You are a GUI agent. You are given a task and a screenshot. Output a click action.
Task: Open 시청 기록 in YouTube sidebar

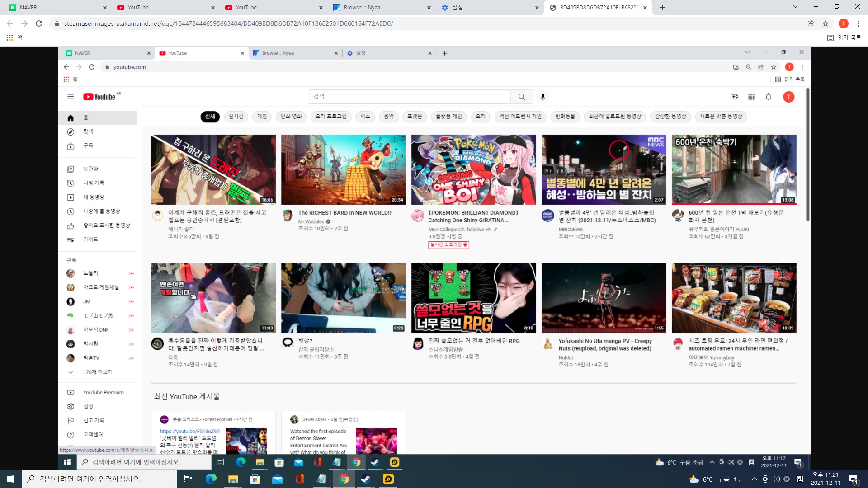pyautogui.click(x=98, y=183)
